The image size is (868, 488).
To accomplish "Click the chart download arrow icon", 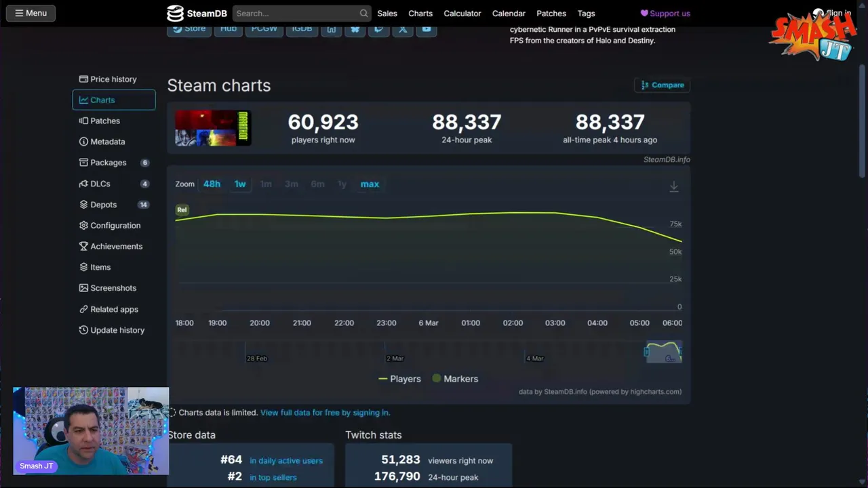I will pos(674,186).
